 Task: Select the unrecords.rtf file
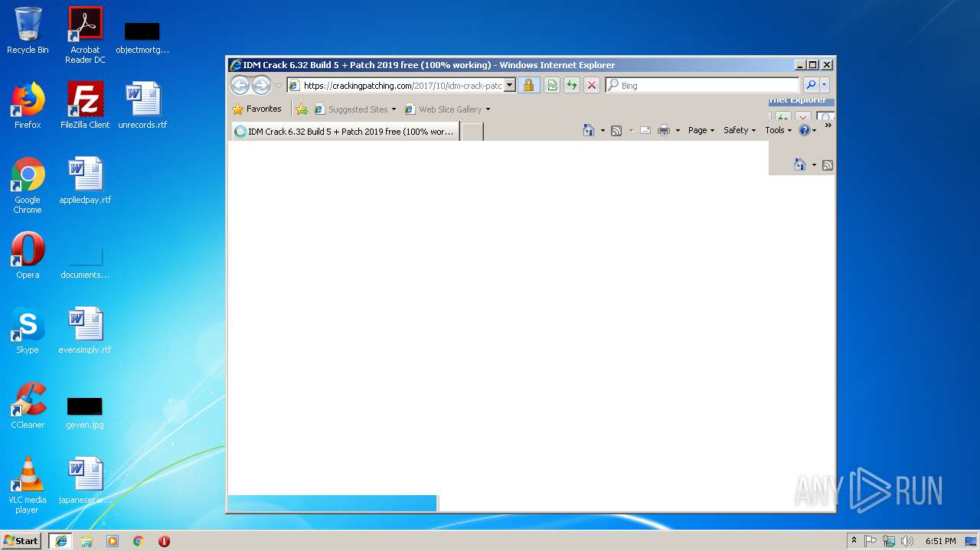142,106
